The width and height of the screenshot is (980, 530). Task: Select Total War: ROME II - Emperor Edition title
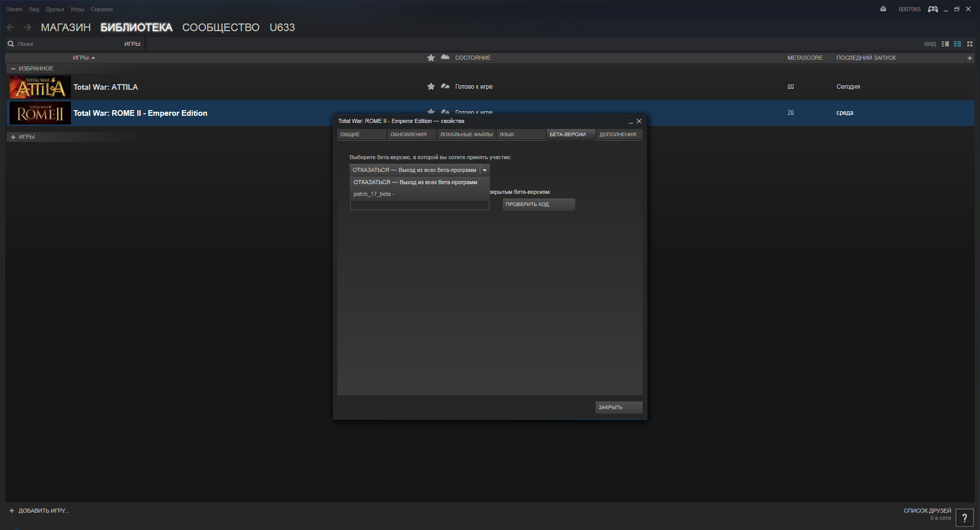coord(140,113)
